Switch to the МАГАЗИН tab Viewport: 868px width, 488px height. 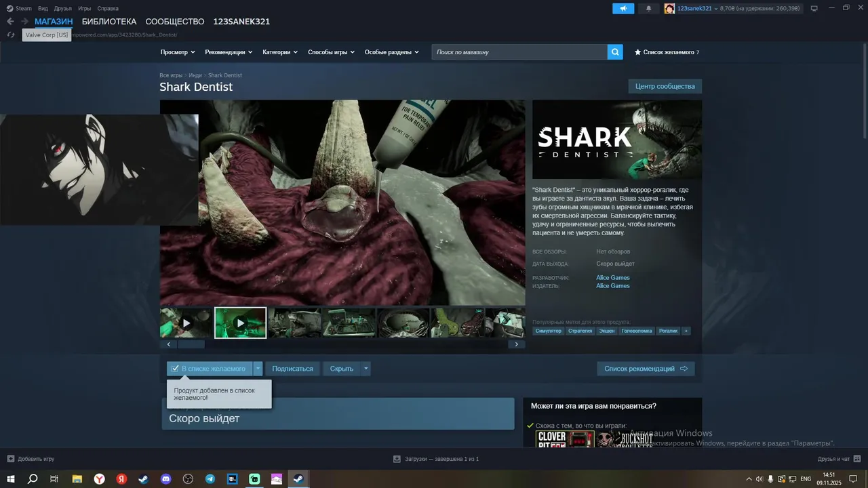(x=54, y=22)
